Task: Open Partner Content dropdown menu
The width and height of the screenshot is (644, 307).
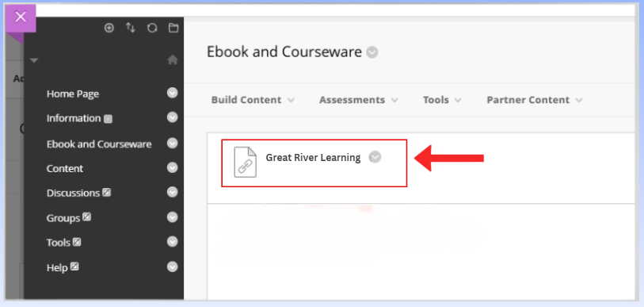Action: coord(535,100)
